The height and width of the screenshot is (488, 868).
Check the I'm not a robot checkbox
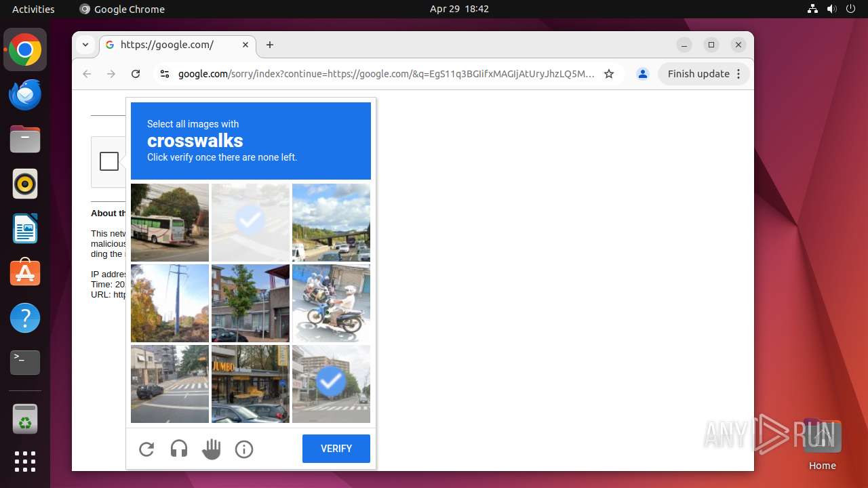tap(109, 161)
